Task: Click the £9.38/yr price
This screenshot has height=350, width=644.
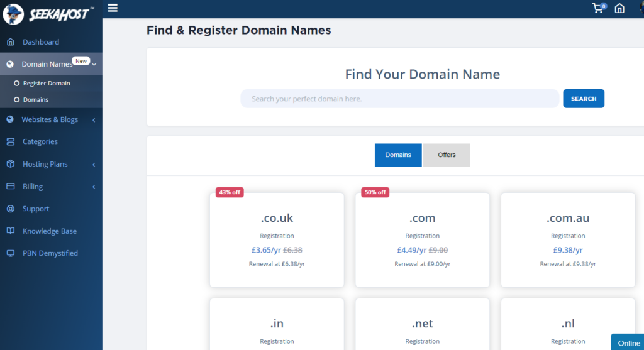Action: click(568, 250)
